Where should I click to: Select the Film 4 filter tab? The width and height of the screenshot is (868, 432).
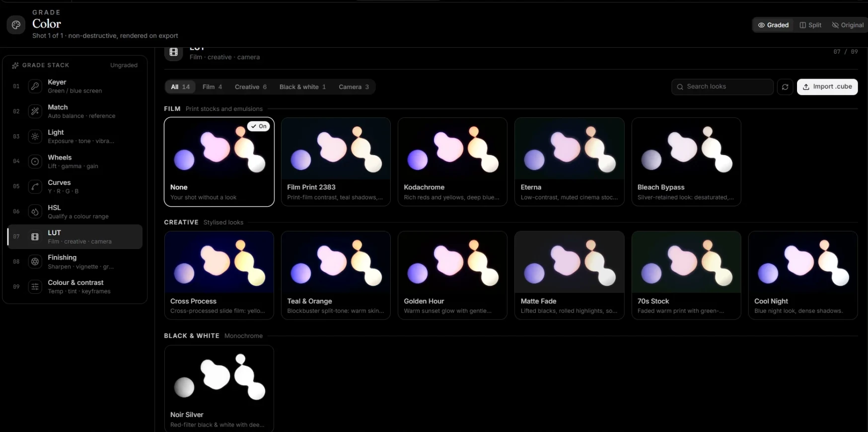212,87
